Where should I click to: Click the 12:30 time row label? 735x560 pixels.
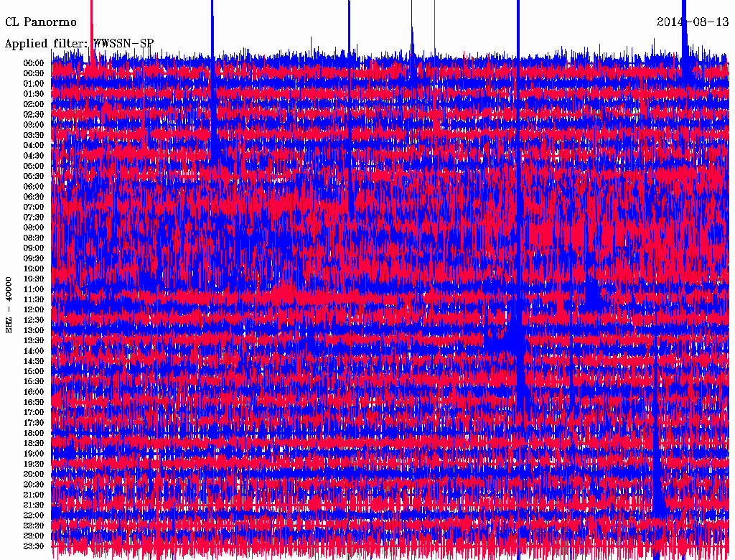click(x=34, y=320)
